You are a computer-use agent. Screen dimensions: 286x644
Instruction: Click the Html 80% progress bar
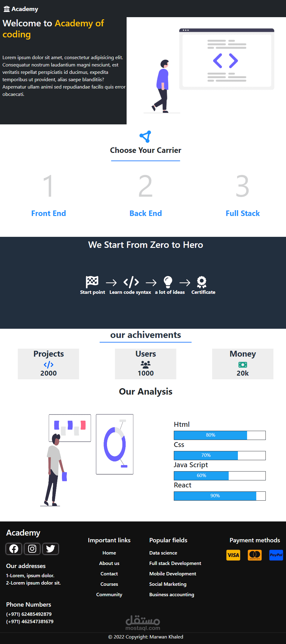click(x=220, y=435)
